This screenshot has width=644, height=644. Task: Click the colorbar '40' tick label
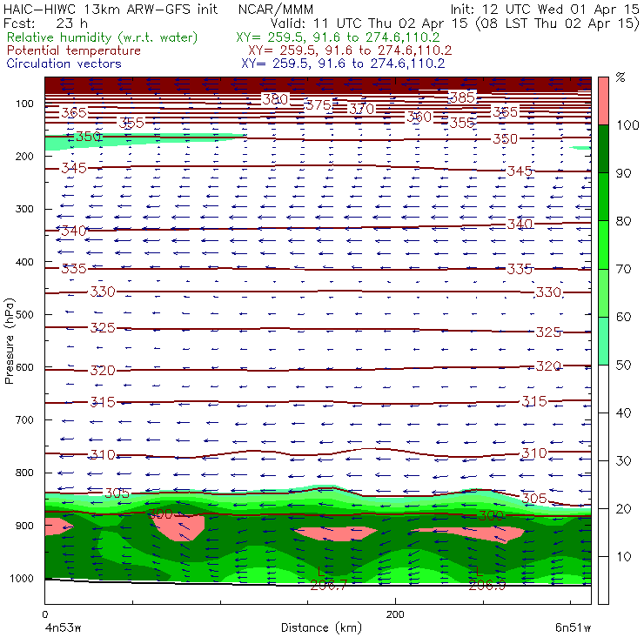[x=623, y=413]
